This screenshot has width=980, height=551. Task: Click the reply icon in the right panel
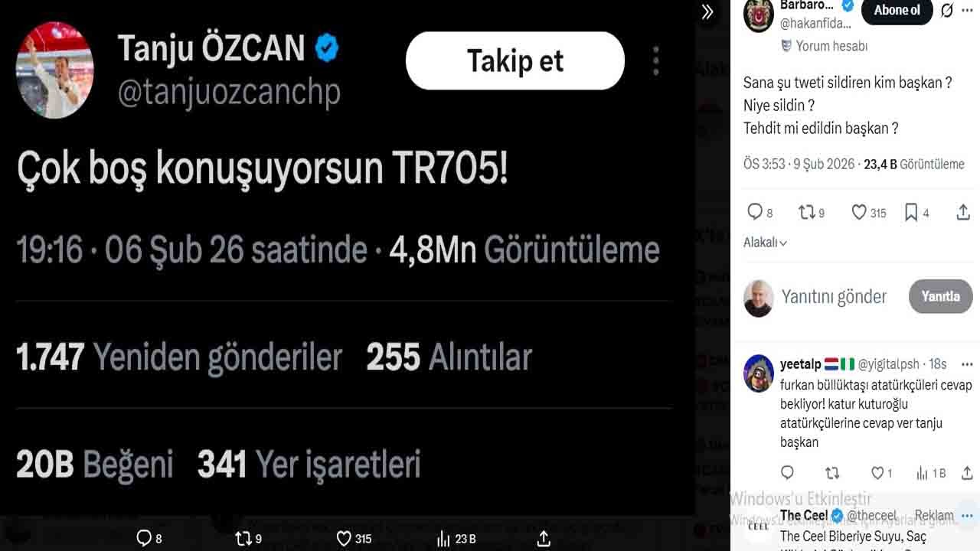pyautogui.click(x=755, y=212)
